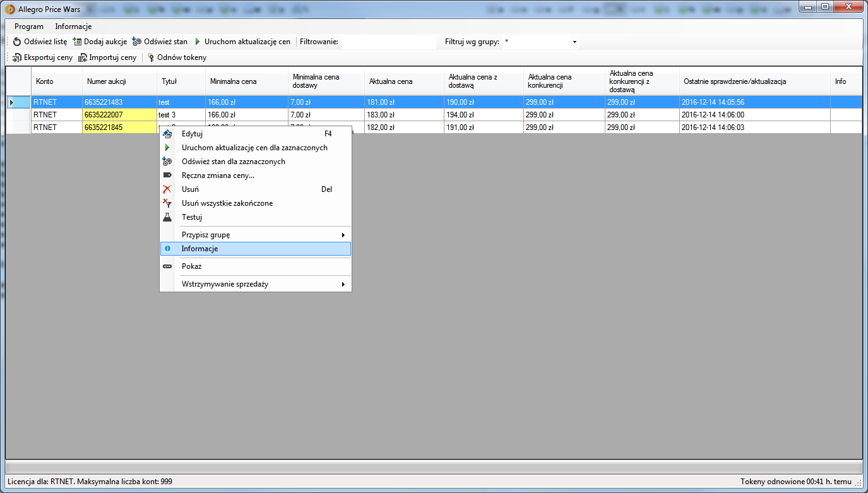Screen dimensions: 868x493
Task: Expand the Wstrzymywanie sprzedaży submenu
Action: point(256,284)
